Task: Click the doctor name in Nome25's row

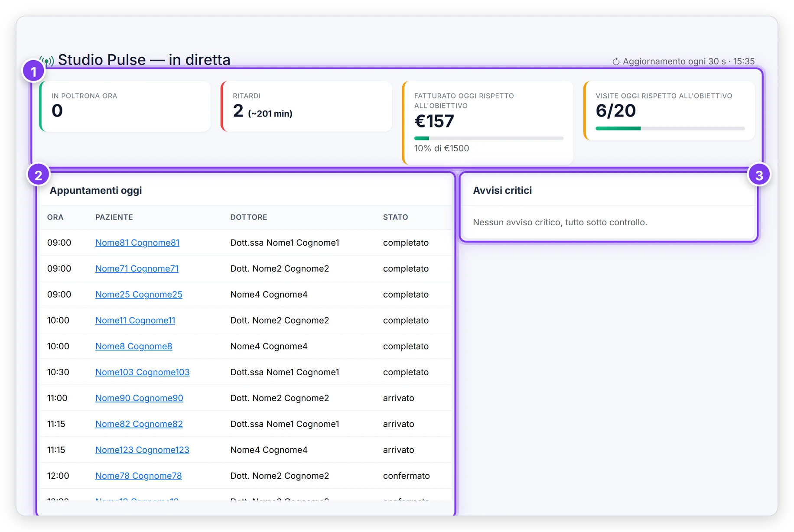Action: tap(269, 295)
